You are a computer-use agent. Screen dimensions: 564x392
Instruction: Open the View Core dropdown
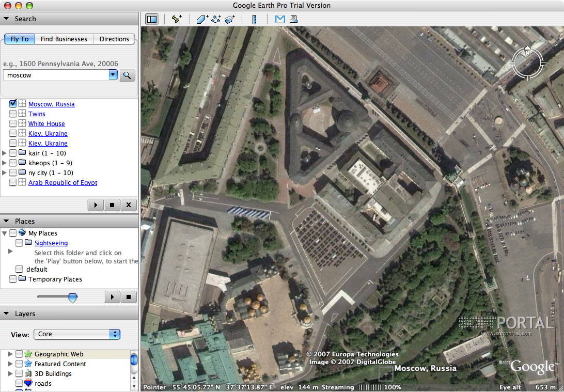[77, 334]
